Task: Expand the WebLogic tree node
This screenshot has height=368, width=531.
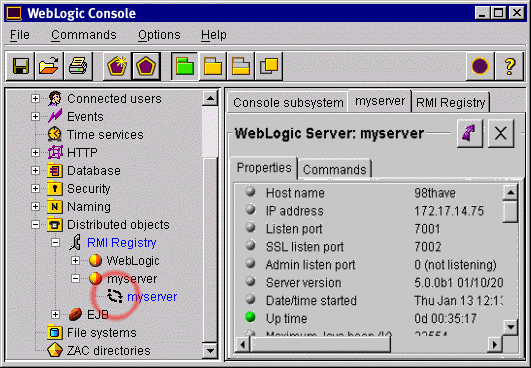Action: [x=76, y=260]
